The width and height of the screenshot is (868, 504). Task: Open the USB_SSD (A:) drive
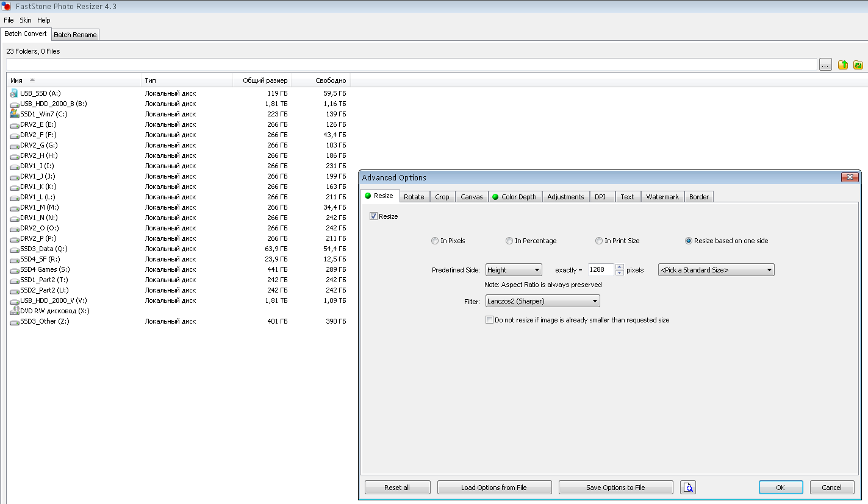[40, 93]
